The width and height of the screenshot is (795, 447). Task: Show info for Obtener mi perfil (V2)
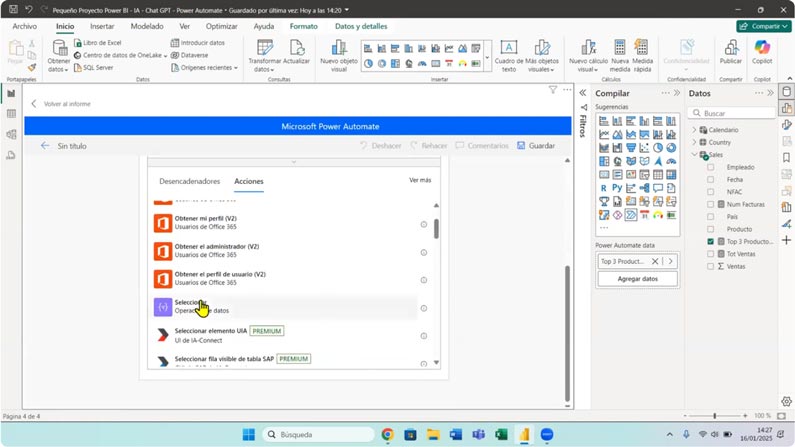424,225
